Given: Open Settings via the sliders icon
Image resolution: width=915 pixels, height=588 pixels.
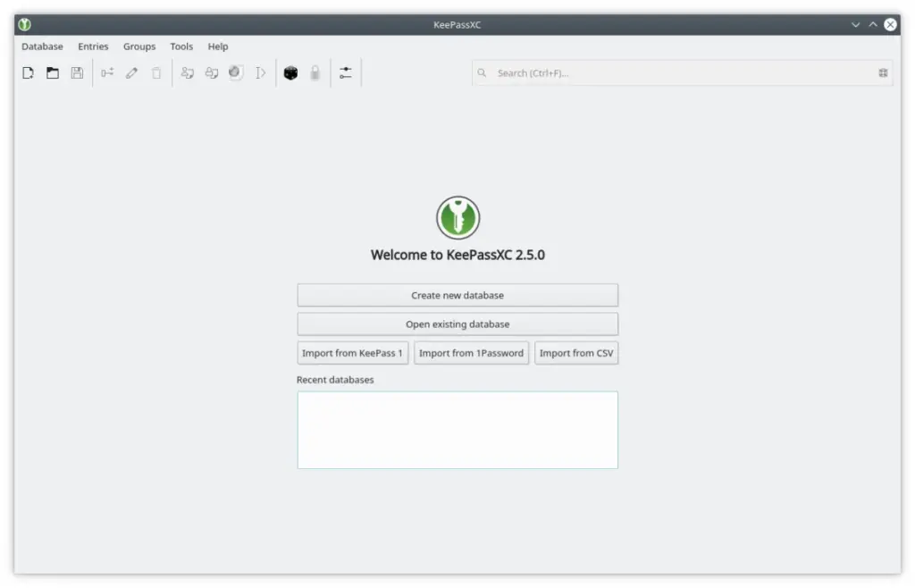Looking at the screenshot, I should [346, 73].
